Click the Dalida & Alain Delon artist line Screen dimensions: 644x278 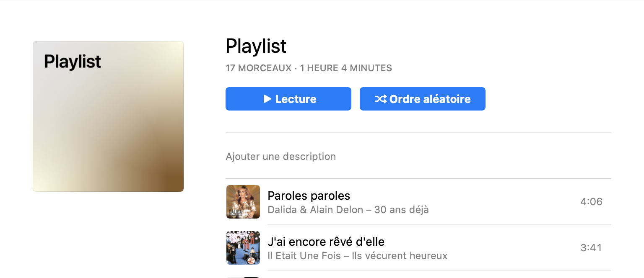(x=348, y=210)
